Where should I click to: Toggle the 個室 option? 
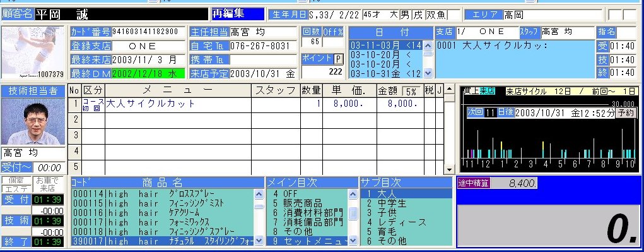click(x=16, y=181)
